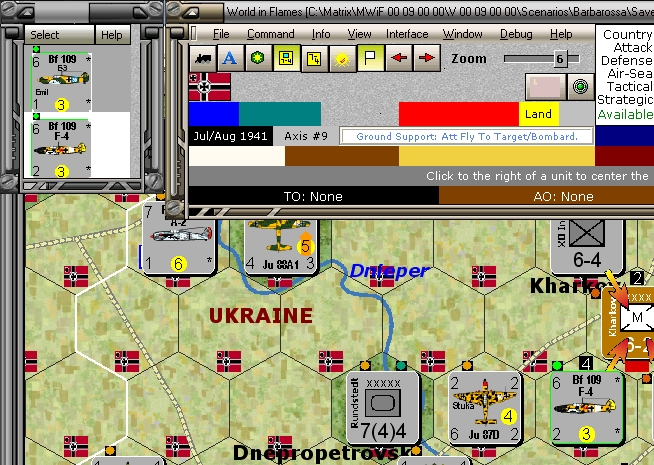Click the Ground Support status field
This screenshot has height=465, width=654.
(467, 136)
